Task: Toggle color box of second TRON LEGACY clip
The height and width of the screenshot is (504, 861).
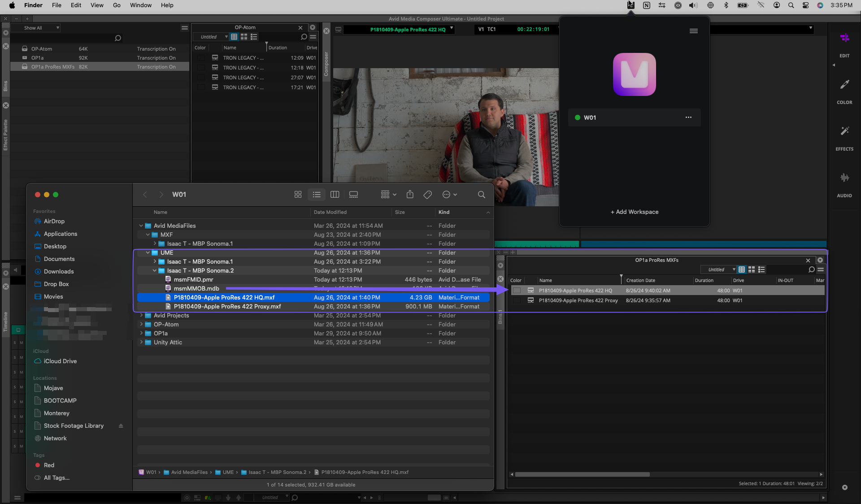Action: pos(201,68)
